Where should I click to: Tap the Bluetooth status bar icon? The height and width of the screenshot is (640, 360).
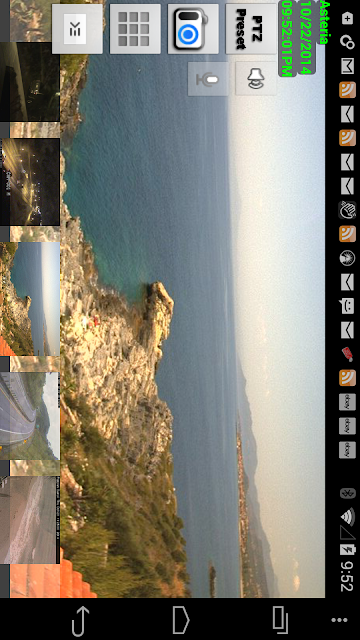pyautogui.click(x=347, y=493)
